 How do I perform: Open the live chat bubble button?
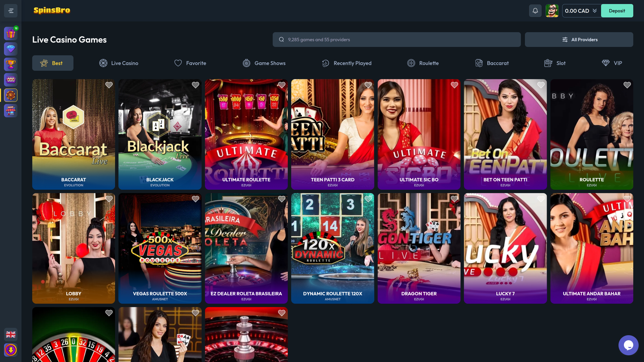pyautogui.click(x=629, y=345)
